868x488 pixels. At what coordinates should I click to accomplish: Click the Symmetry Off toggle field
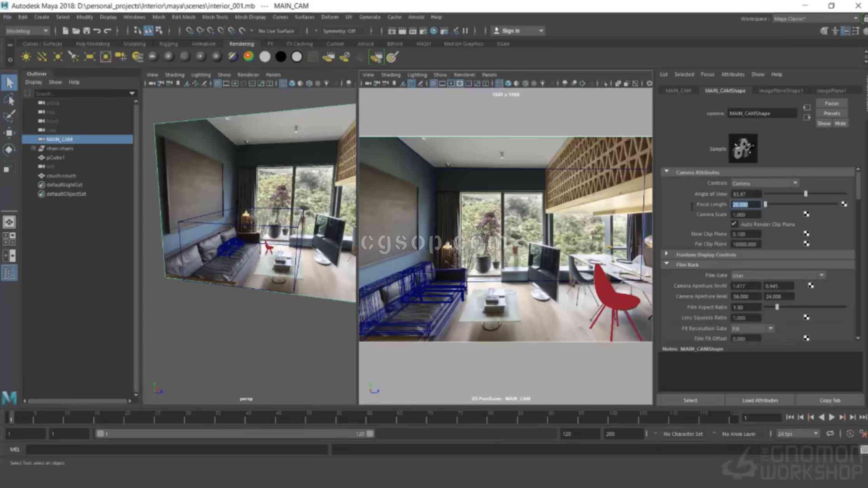point(339,31)
